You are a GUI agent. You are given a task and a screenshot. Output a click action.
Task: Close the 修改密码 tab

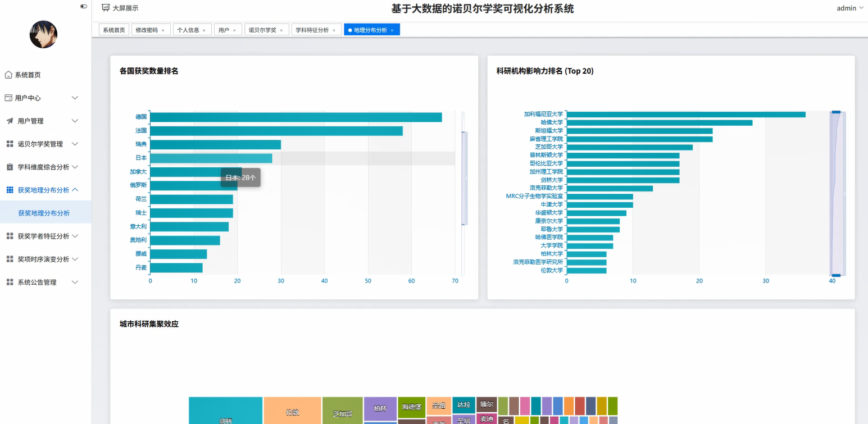(x=163, y=30)
